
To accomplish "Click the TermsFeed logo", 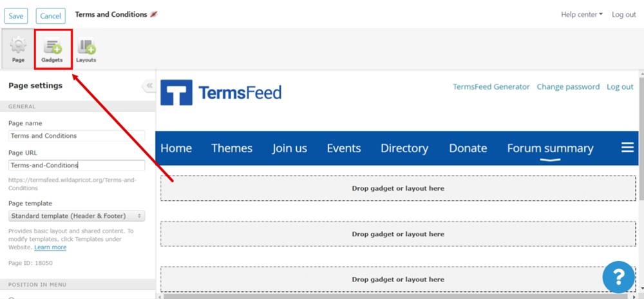I will point(221,92).
